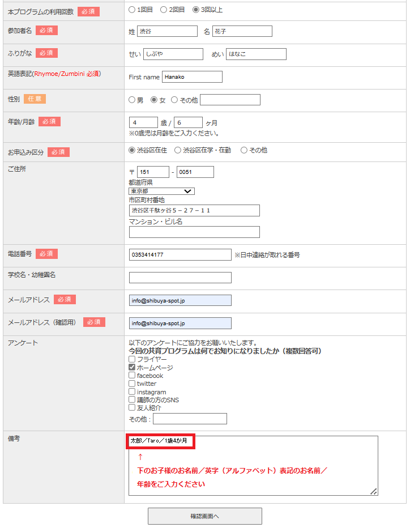This screenshot has height=532, width=410.
Task: Click the confirmation email address field
Action: click(180, 323)
